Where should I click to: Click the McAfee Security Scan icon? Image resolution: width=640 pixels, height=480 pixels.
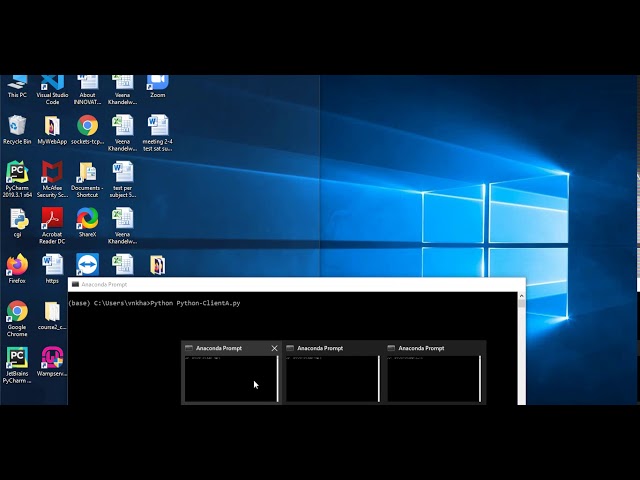pos(52,172)
